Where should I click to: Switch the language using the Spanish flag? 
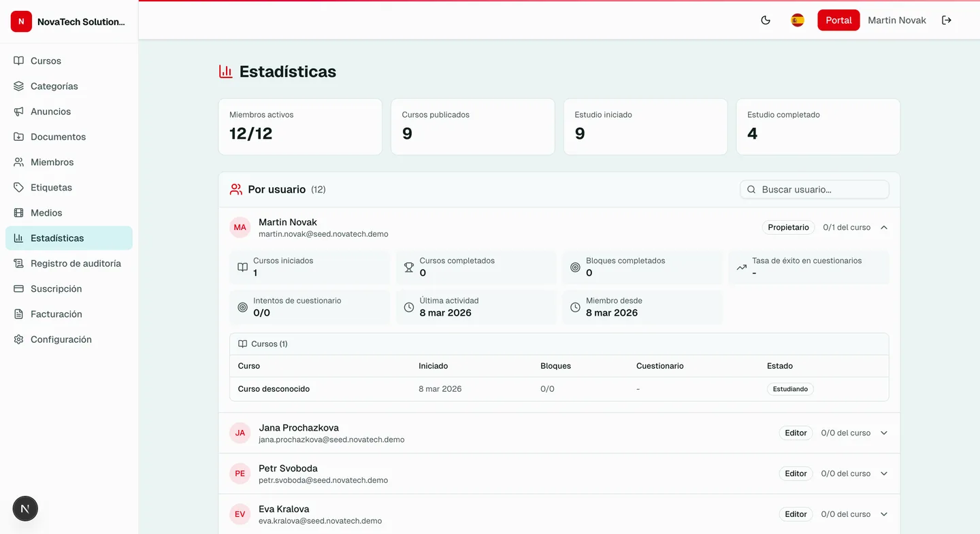[x=797, y=20]
